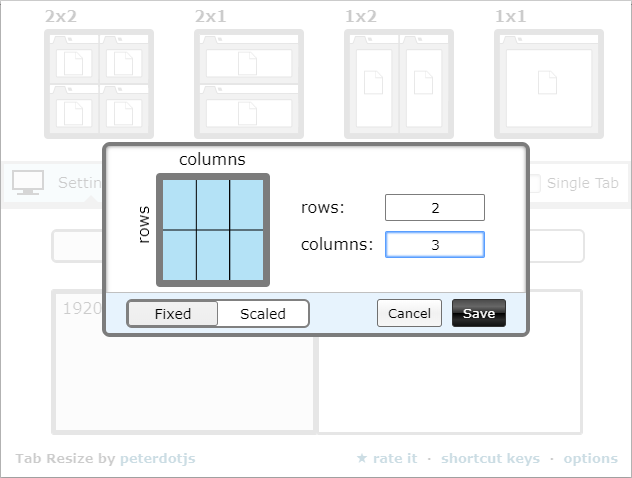The width and height of the screenshot is (632, 478).
Task: Choose the Fixed layout mode
Action: [173, 314]
